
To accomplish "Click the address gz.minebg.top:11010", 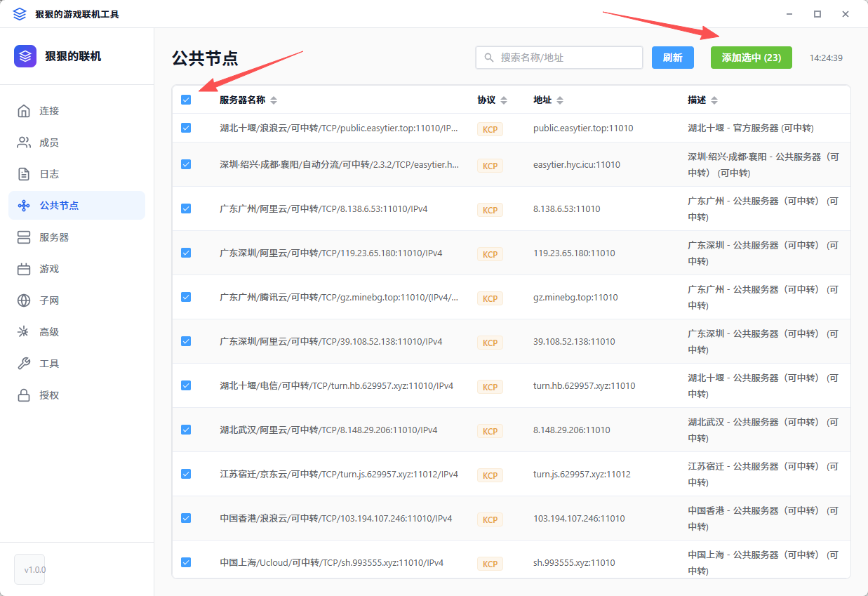I will point(575,298).
